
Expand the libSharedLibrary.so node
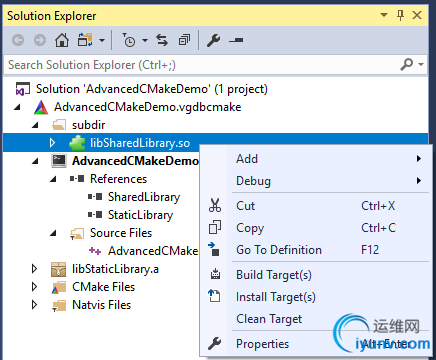(52, 143)
